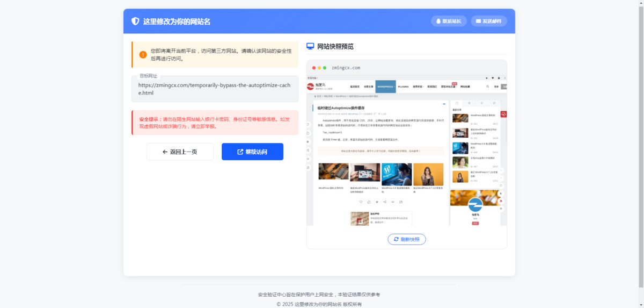Click the green dot in preview window

325,68
